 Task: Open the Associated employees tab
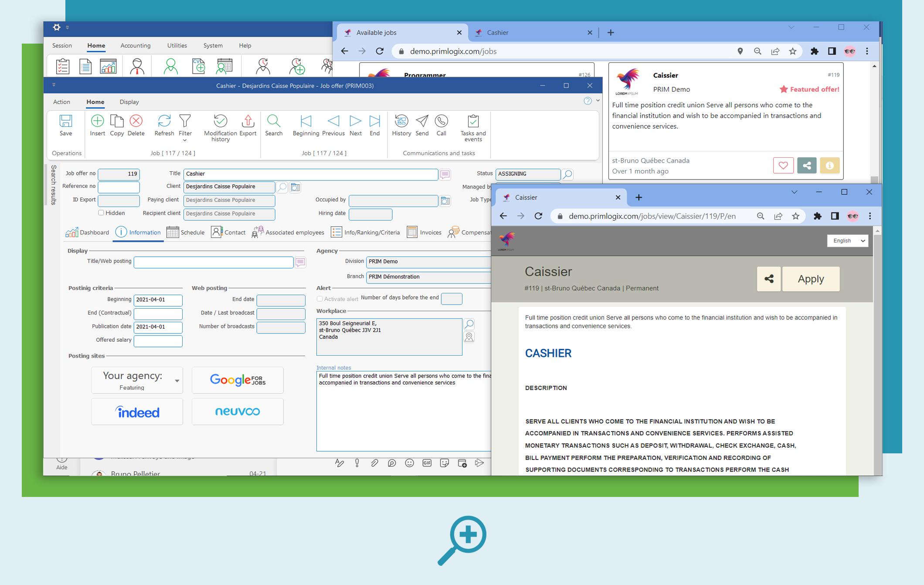[x=288, y=232]
